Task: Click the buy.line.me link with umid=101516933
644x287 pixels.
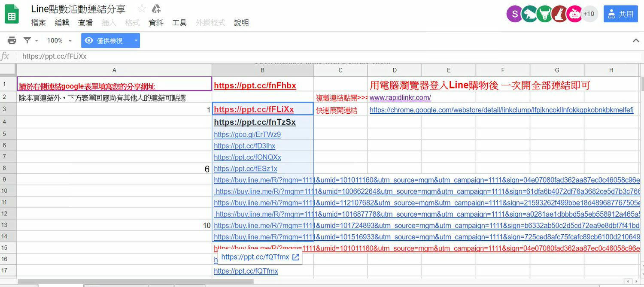Action: pos(427,237)
